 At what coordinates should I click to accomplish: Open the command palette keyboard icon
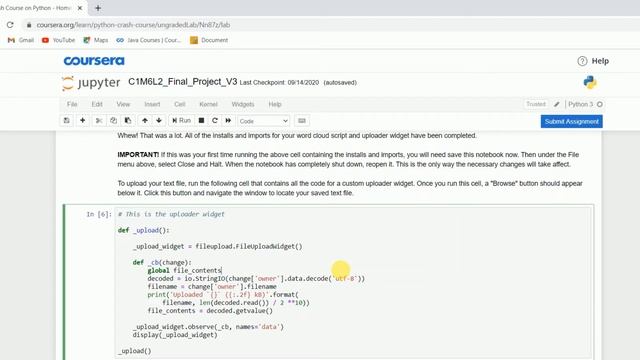tap(302, 121)
